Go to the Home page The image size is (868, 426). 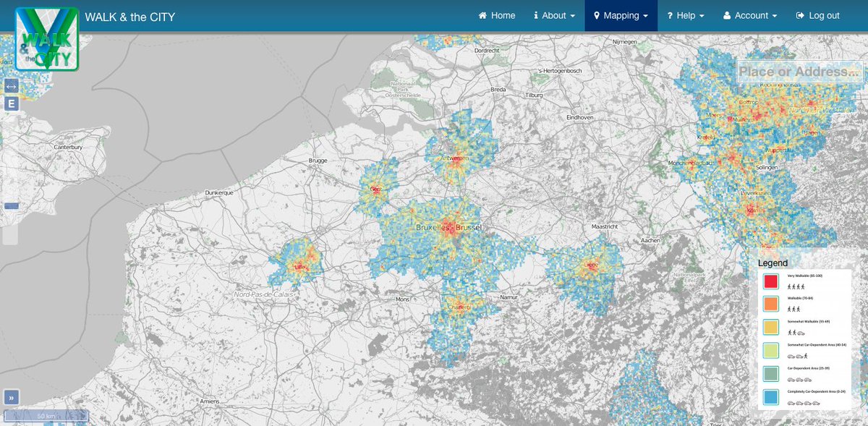497,15
